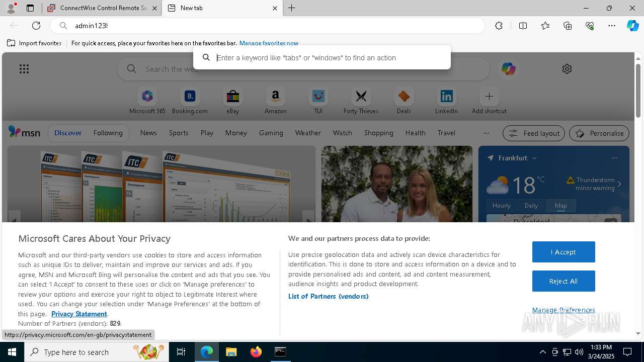Open the Favorites star icon
This screenshot has height=362, width=644.
coord(545,26)
